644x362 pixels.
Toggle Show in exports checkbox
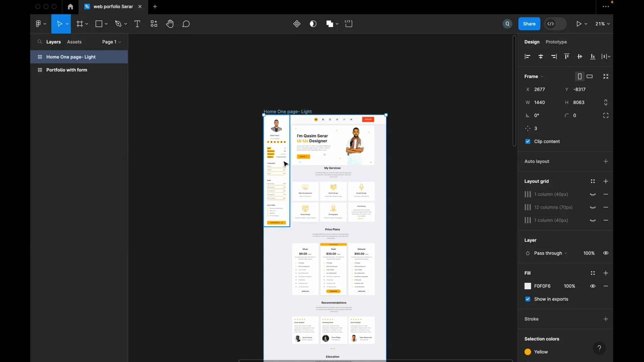(528, 299)
